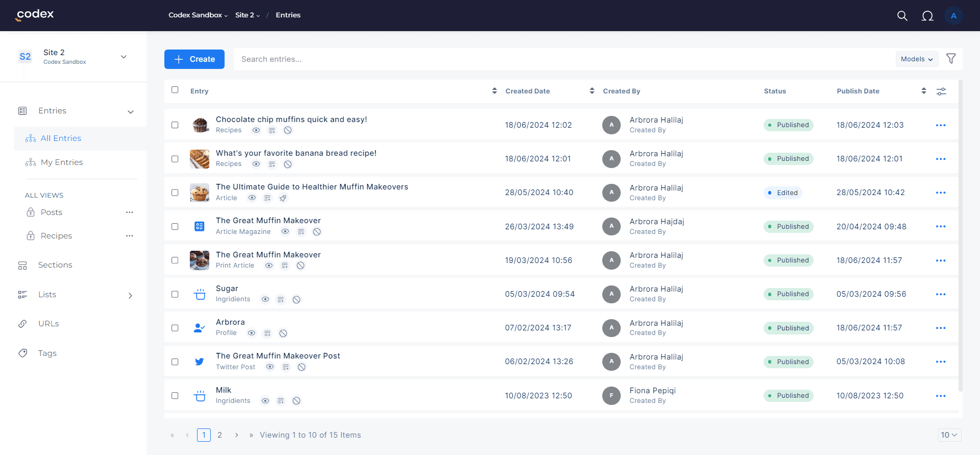Open column settings sliders icon
This screenshot has width=980, height=455.
(x=941, y=91)
